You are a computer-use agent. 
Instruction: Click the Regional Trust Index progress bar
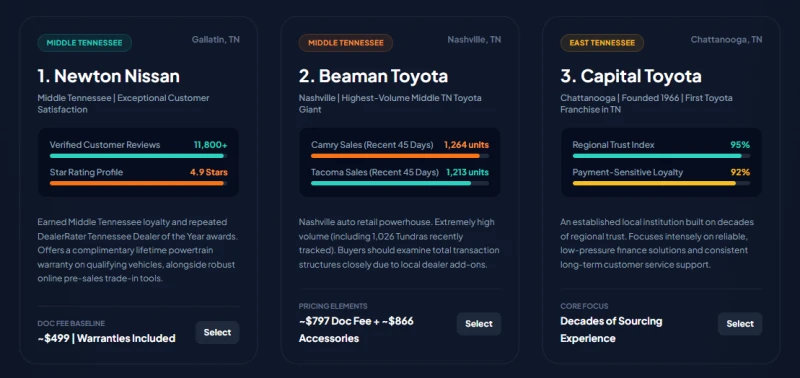click(x=661, y=156)
